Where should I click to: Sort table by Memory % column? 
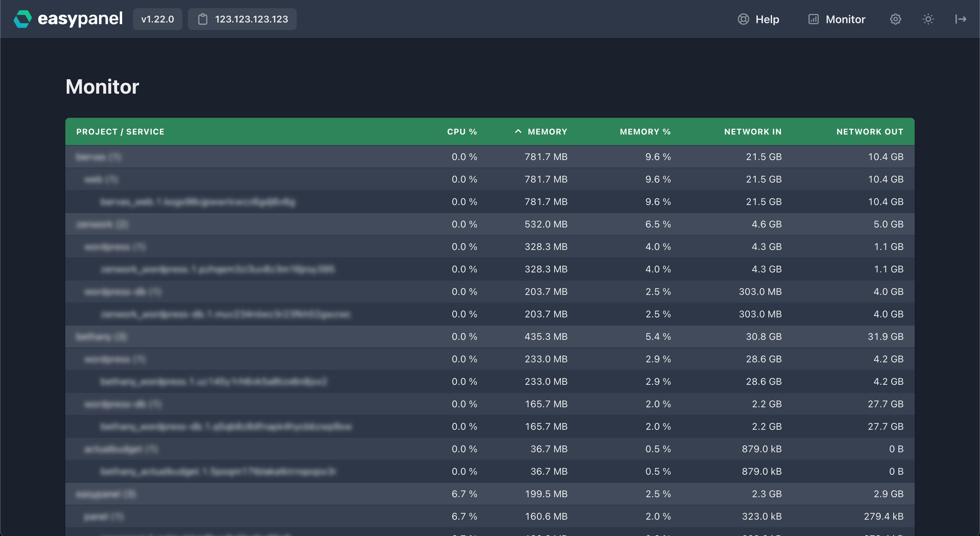pos(645,132)
